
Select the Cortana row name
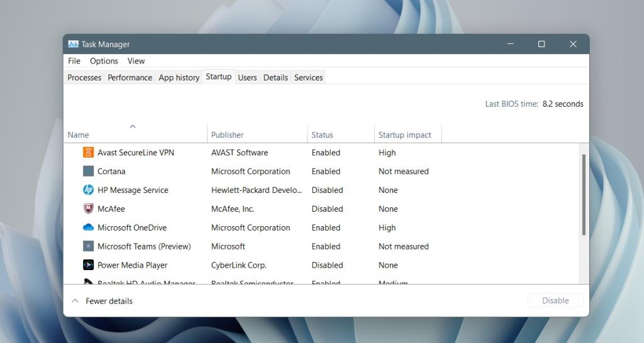pos(111,171)
